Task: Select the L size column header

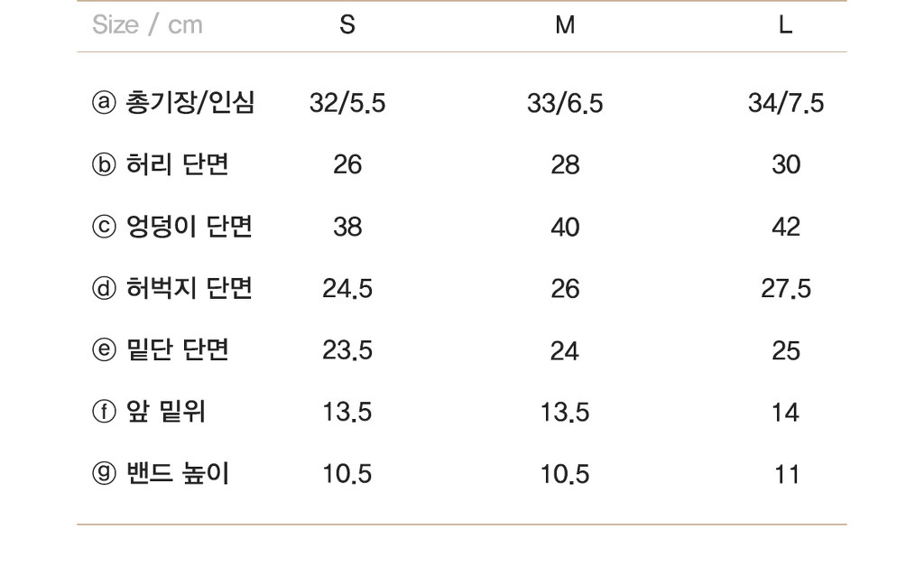Action: pos(786,24)
